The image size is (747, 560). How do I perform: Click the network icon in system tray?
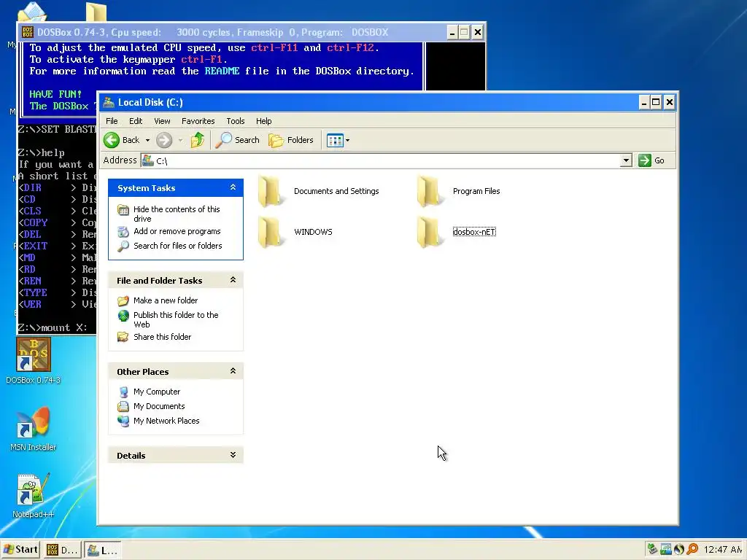(x=665, y=550)
